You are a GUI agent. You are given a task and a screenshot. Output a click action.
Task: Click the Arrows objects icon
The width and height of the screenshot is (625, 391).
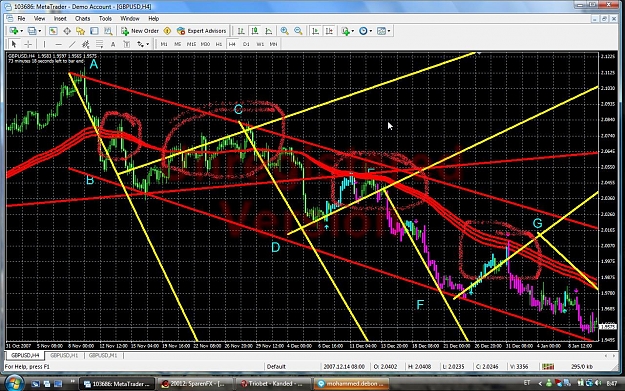140,44
